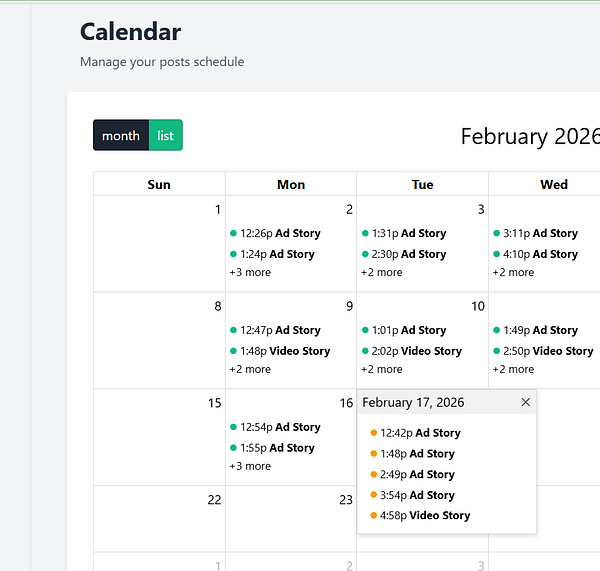The image size is (600, 571).
Task: Open 12:26p Ad Story on February 2
Action: tap(280, 233)
